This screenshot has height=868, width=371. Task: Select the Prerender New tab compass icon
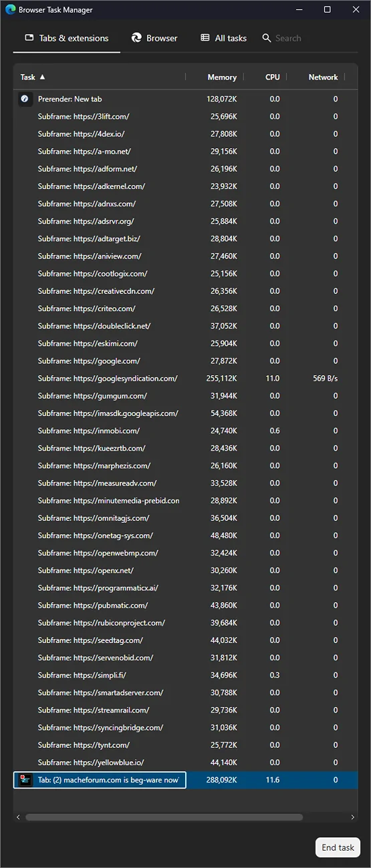pos(25,99)
